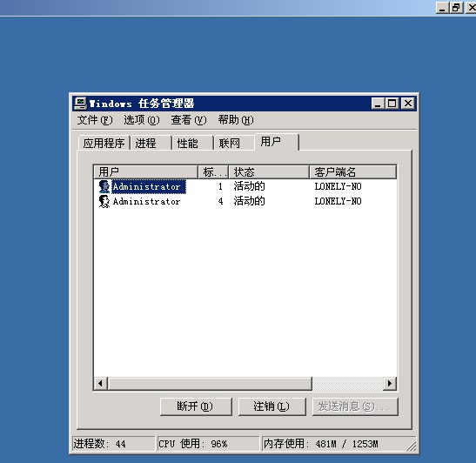
Task: Sort by the 状态 column header
Action: (x=269, y=171)
